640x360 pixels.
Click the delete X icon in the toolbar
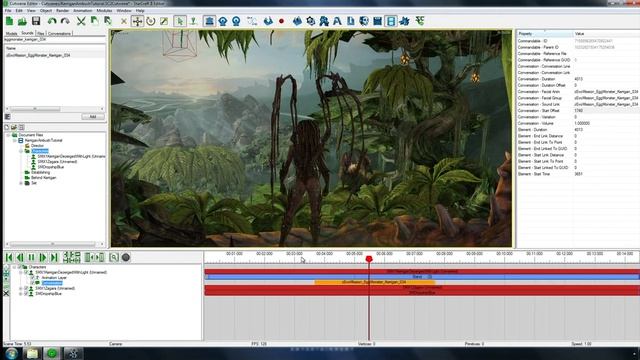click(124, 21)
